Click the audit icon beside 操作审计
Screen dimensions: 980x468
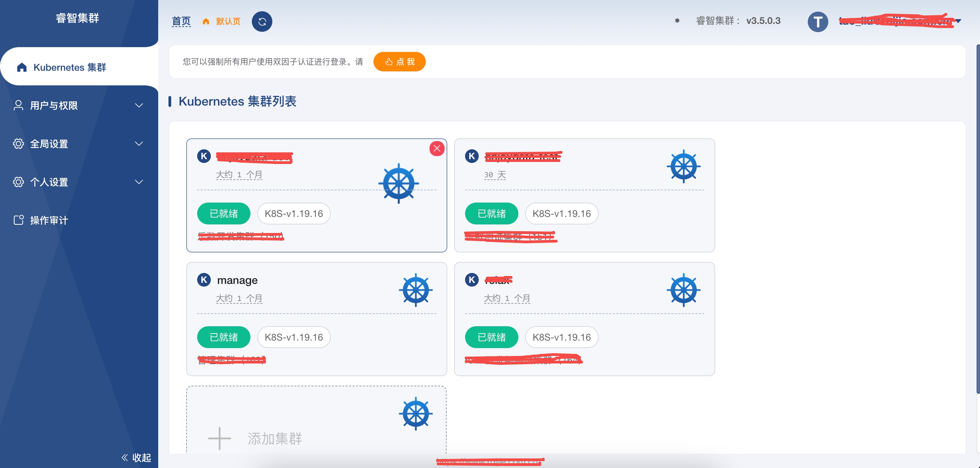[x=18, y=220]
